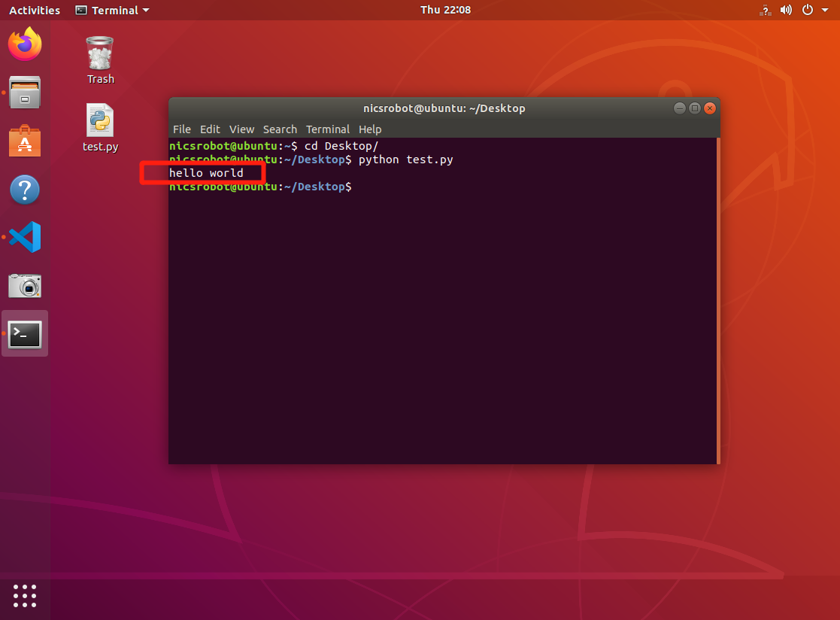
Task: Open the File menu in terminal
Action: coord(181,129)
